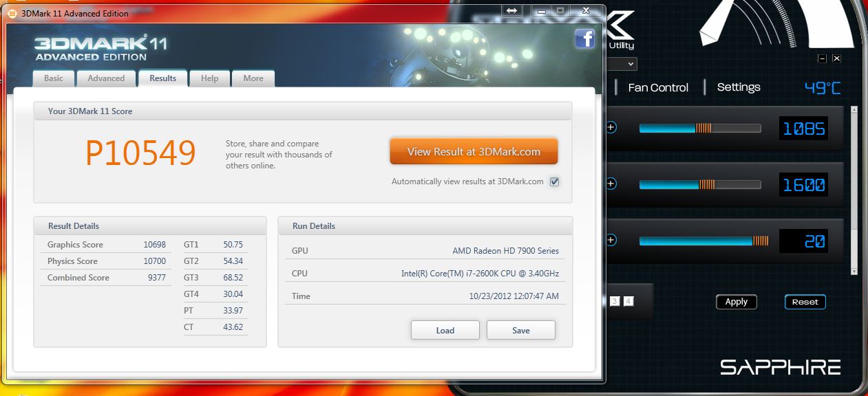Click the Combined Score value '9377'
The width and height of the screenshot is (868, 396).
[157, 278]
